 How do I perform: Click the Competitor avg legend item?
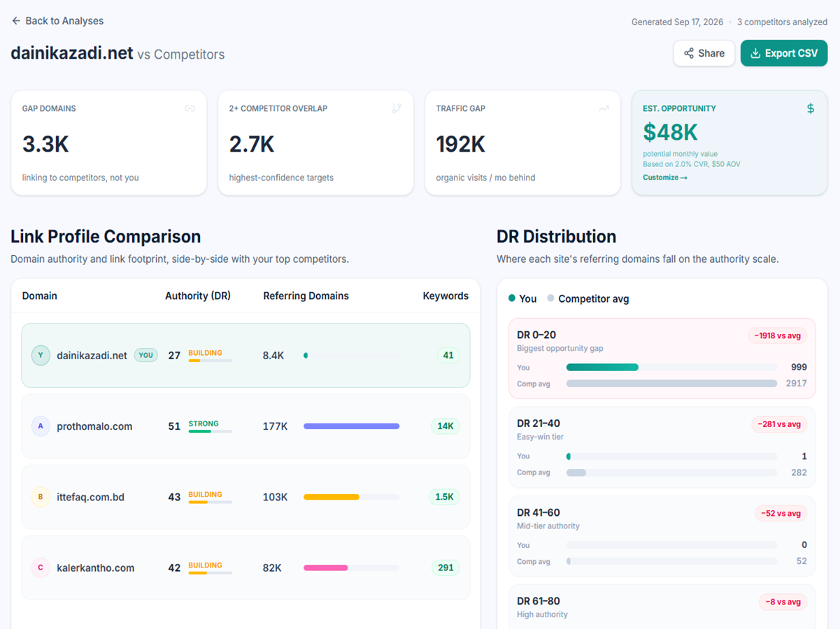pyautogui.click(x=588, y=298)
